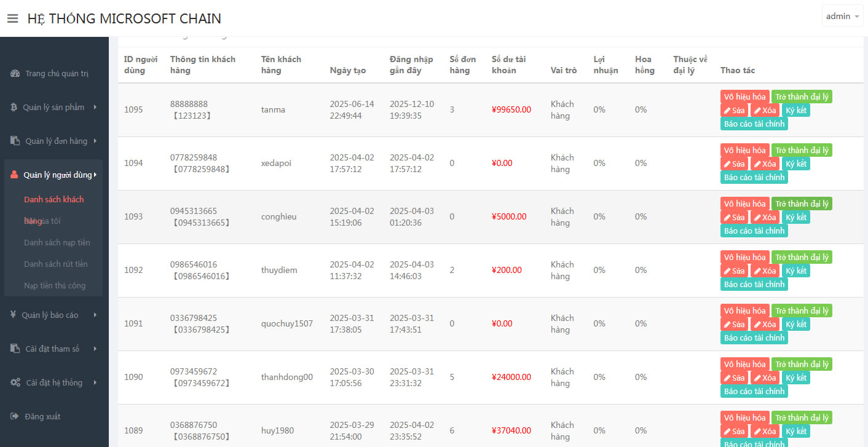
Task: Click the gears icon for Cài đặt hệ thống
Action: [15, 382]
